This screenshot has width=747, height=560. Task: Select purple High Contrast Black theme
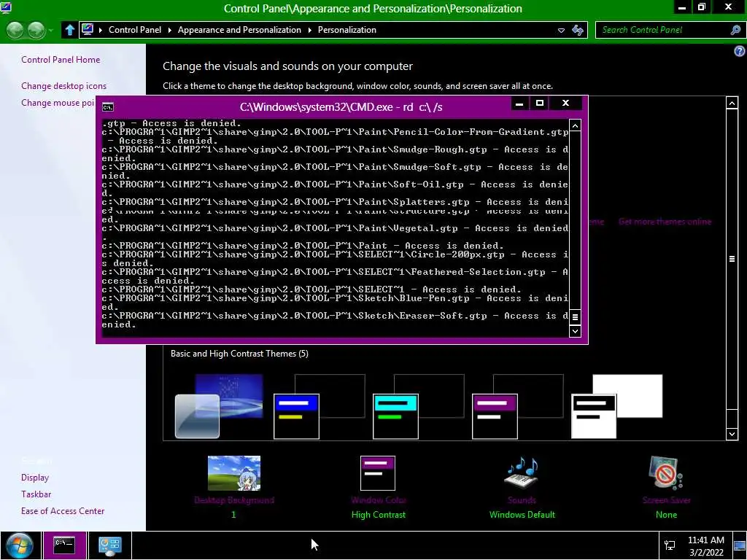pos(517,406)
